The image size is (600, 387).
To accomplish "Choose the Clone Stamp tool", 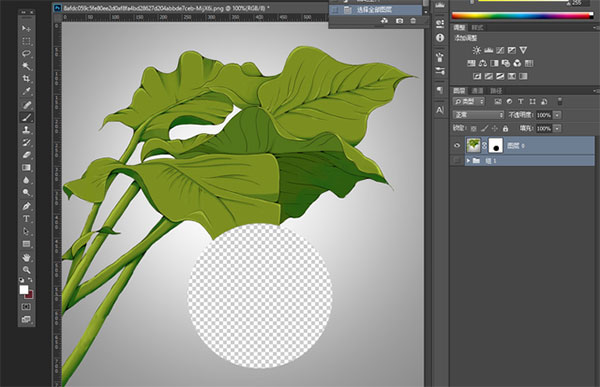I will click(26, 130).
